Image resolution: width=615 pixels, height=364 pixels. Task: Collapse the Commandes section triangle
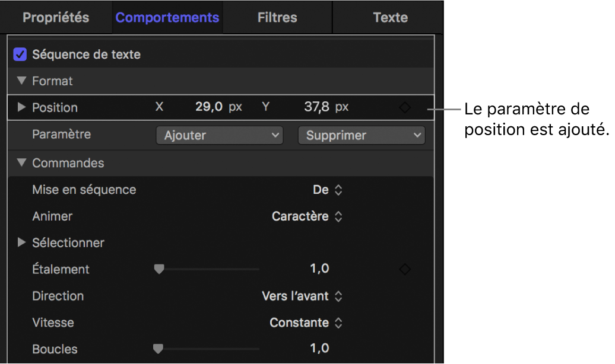pos(22,162)
